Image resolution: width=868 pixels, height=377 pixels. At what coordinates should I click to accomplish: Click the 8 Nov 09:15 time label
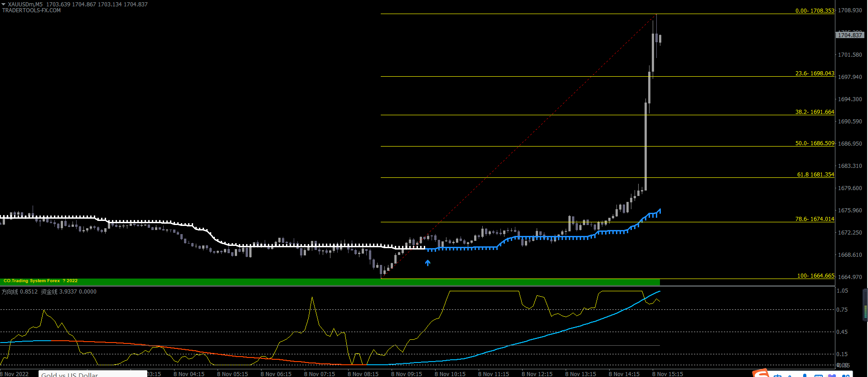(407, 374)
